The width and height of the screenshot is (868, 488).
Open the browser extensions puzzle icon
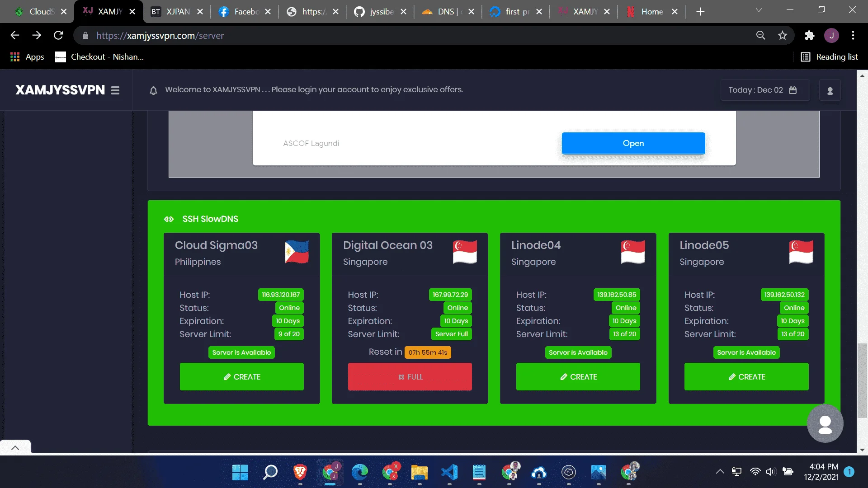pyautogui.click(x=810, y=35)
